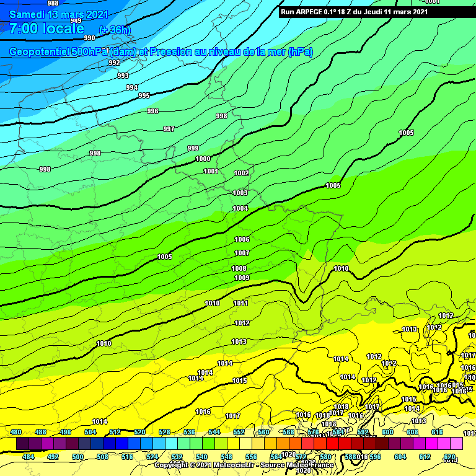Click the yellow swatch between 552 and 556
This screenshot has height=476, width=476.
click(245, 444)
